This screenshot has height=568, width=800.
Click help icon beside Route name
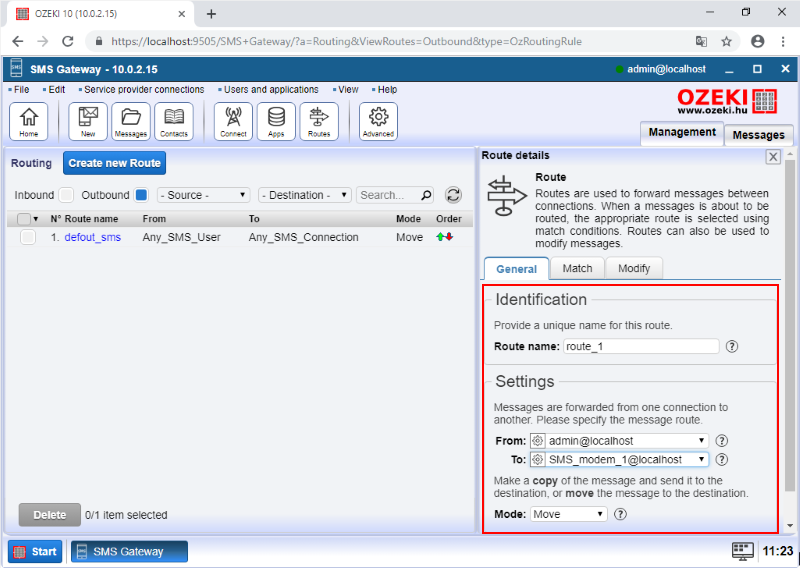(x=732, y=347)
